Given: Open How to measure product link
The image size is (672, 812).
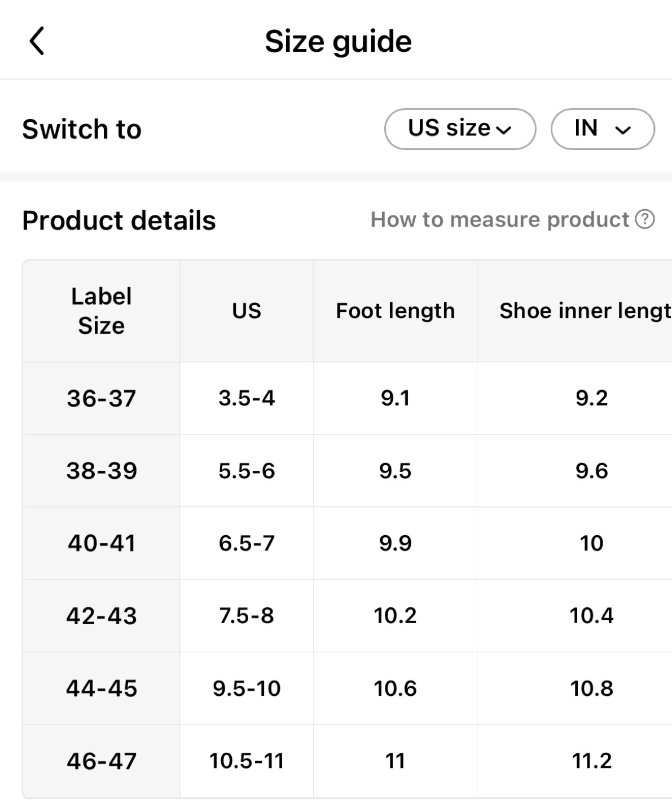Looking at the screenshot, I should click(500, 219).
